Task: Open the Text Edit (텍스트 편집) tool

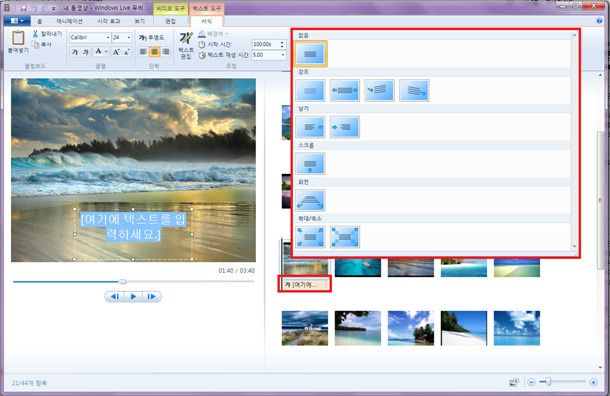Action: coord(186,46)
